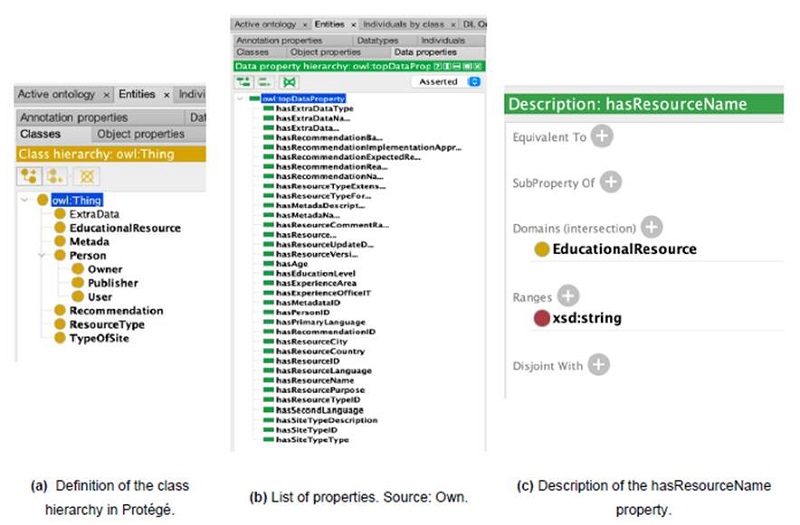Collapse the owl:Thing class tree node
800x525 pixels.
[x=24, y=200]
